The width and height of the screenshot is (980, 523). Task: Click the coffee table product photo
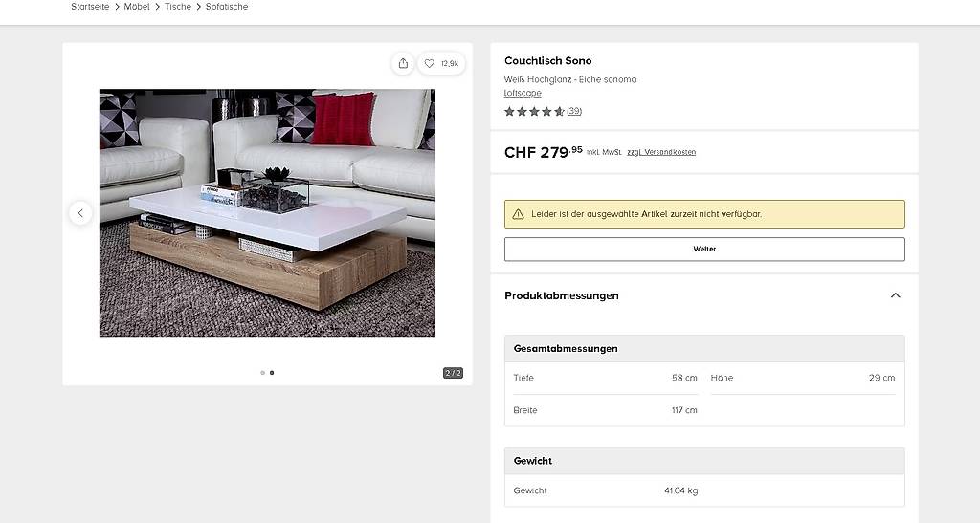click(x=268, y=213)
